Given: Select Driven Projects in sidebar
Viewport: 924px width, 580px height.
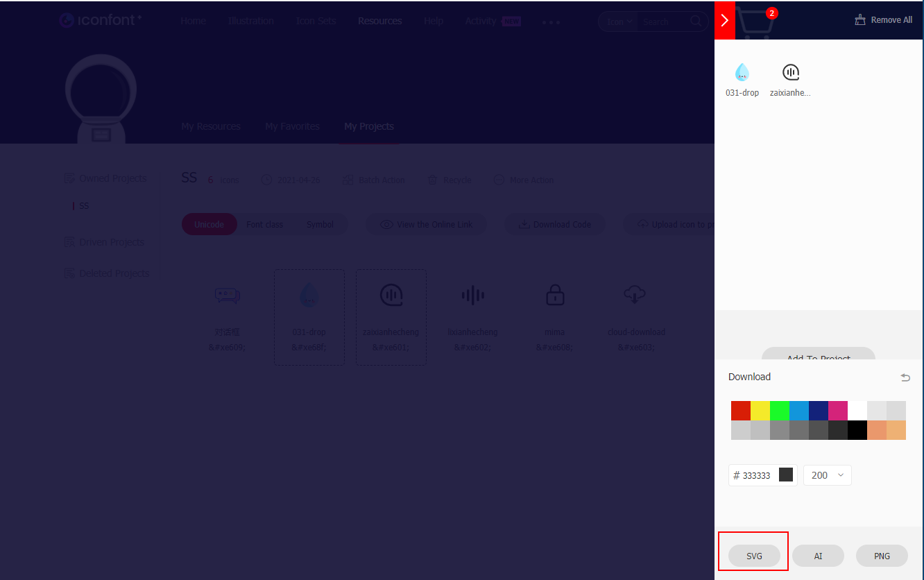Looking at the screenshot, I should (x=104, y=242).
